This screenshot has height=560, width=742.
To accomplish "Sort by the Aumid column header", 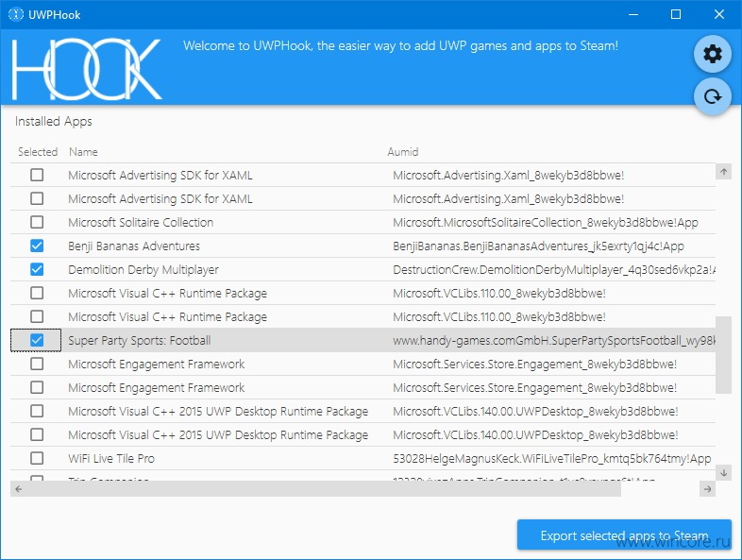I will point(403,152).
